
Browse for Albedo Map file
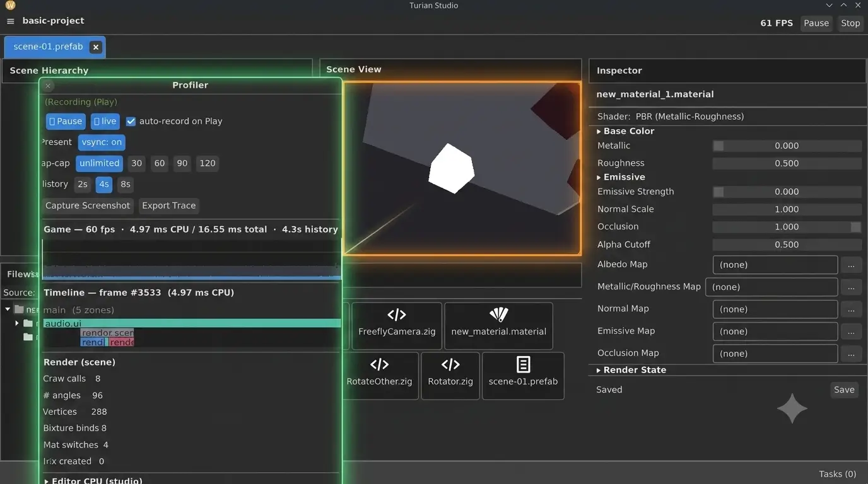(851, 265)
